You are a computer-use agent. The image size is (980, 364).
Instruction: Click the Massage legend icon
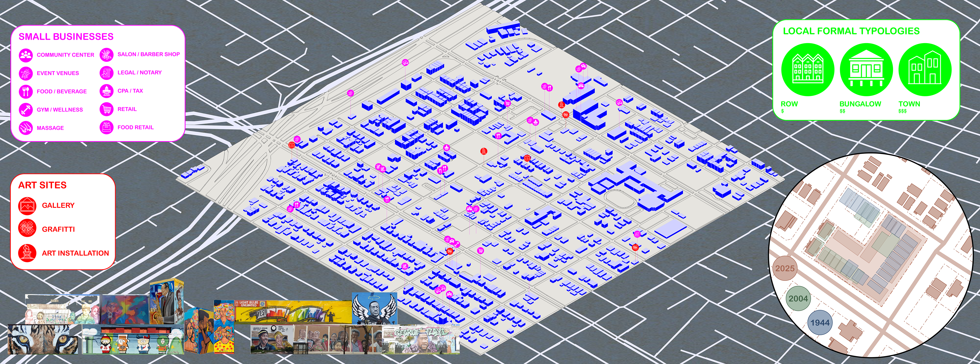pyautogui.click(x=26, y=128)
